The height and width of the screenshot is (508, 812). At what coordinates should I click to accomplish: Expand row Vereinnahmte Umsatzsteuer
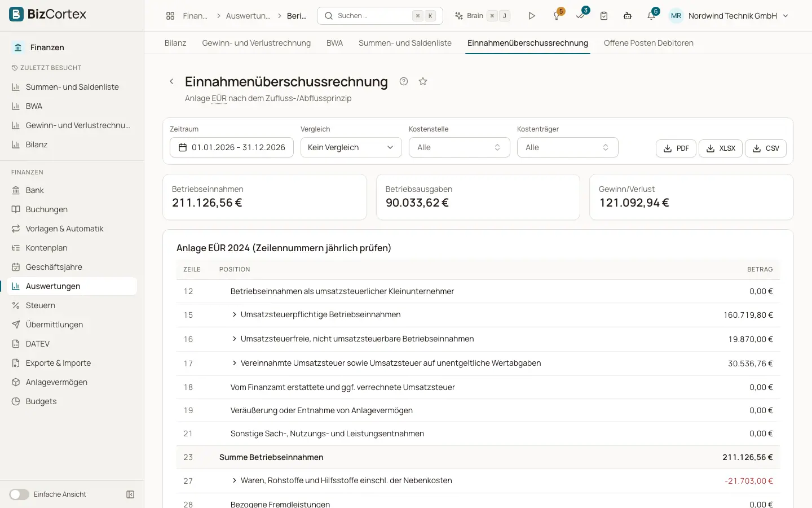tap(235, 363)
